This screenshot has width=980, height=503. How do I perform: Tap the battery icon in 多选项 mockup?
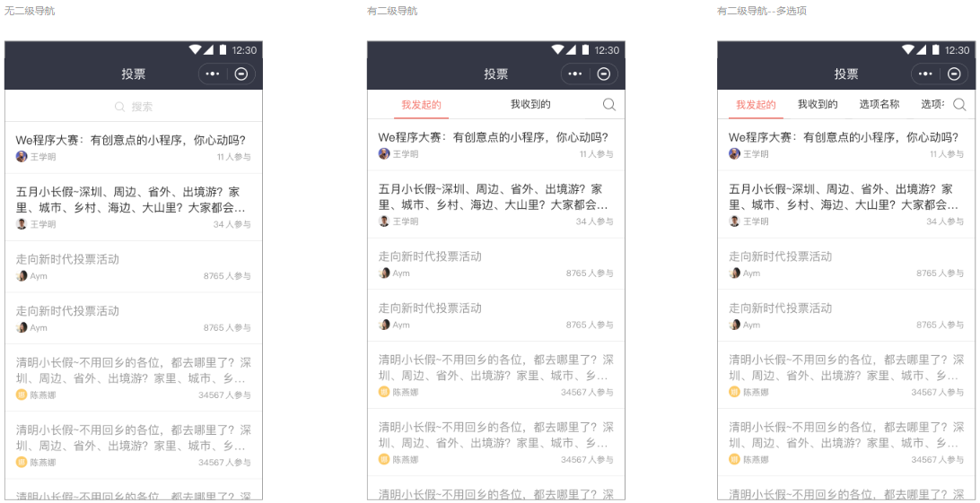935,50
